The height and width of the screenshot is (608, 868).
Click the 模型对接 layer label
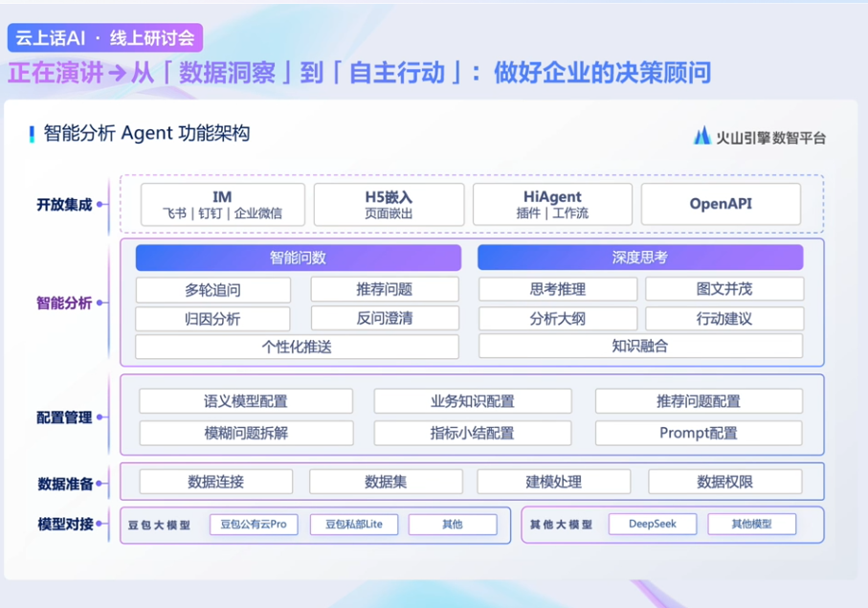(65, 524)
